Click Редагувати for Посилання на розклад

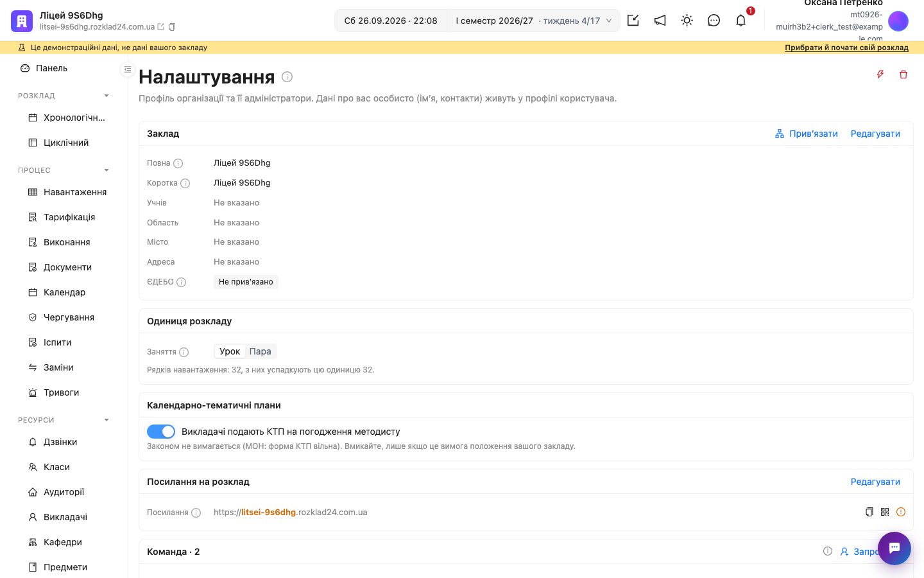[x=875, y=482]
